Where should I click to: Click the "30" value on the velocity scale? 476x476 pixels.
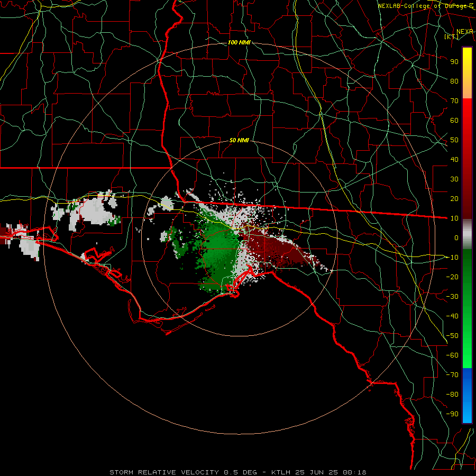point(454,179)
